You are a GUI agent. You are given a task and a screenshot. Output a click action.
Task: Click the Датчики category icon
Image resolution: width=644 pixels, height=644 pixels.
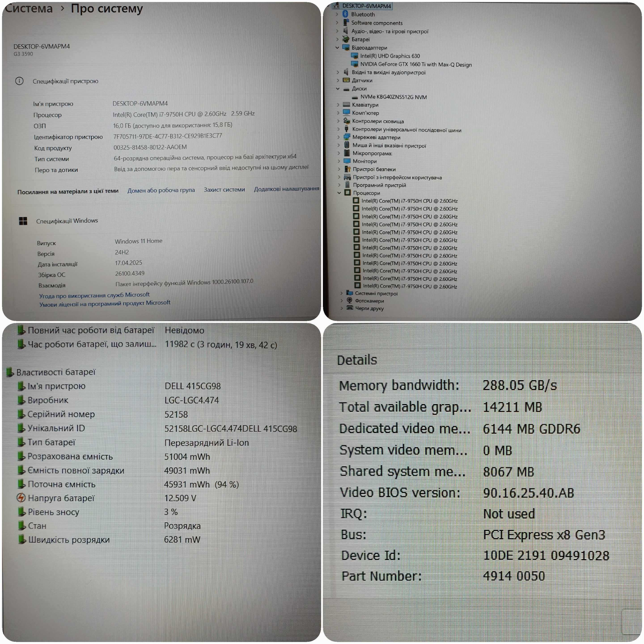tap(346, 80)
